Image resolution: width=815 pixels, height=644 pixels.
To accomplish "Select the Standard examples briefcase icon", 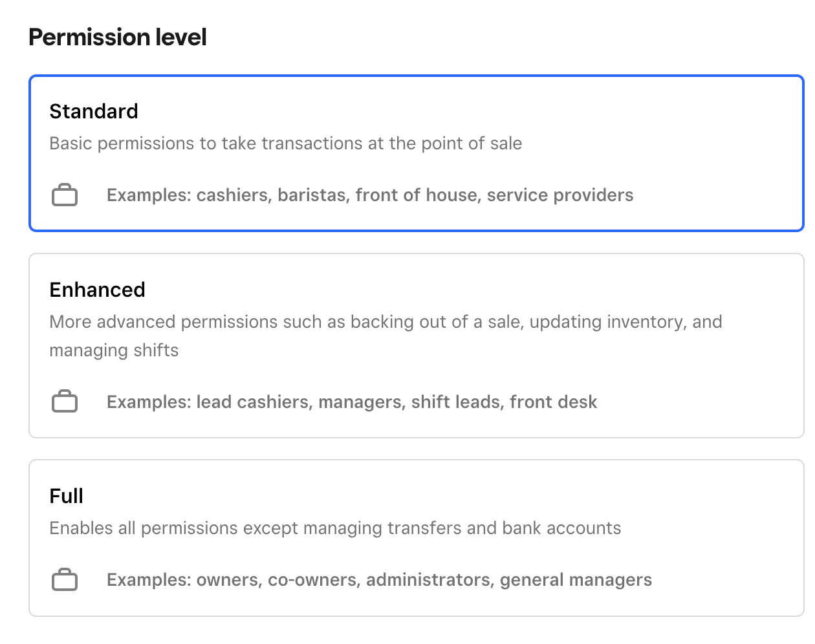I will click(65, 195).
